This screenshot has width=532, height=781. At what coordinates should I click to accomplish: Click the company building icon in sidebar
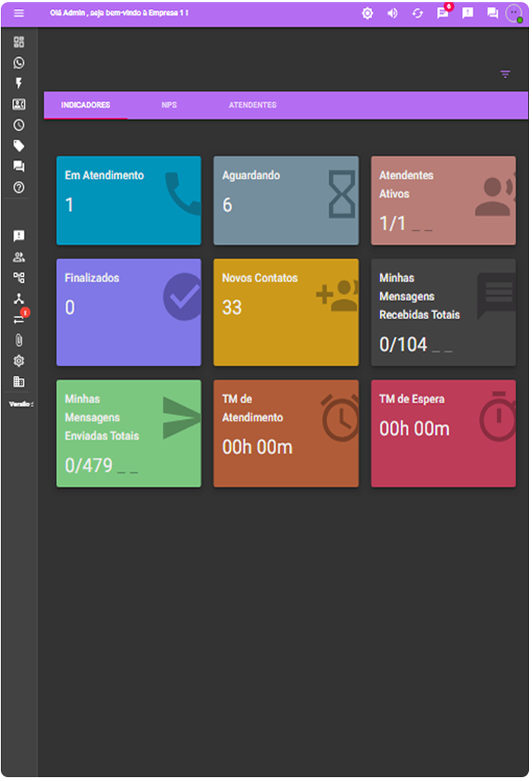pos(19,381)
